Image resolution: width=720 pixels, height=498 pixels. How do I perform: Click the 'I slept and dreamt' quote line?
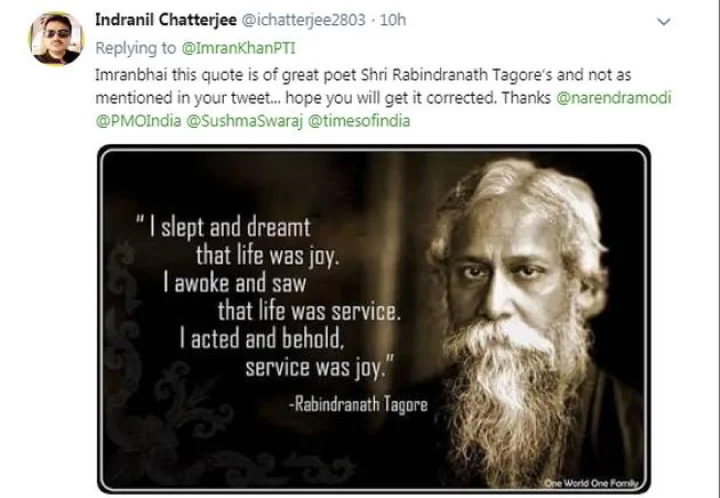pyautogui.click(x=224, y=227)
